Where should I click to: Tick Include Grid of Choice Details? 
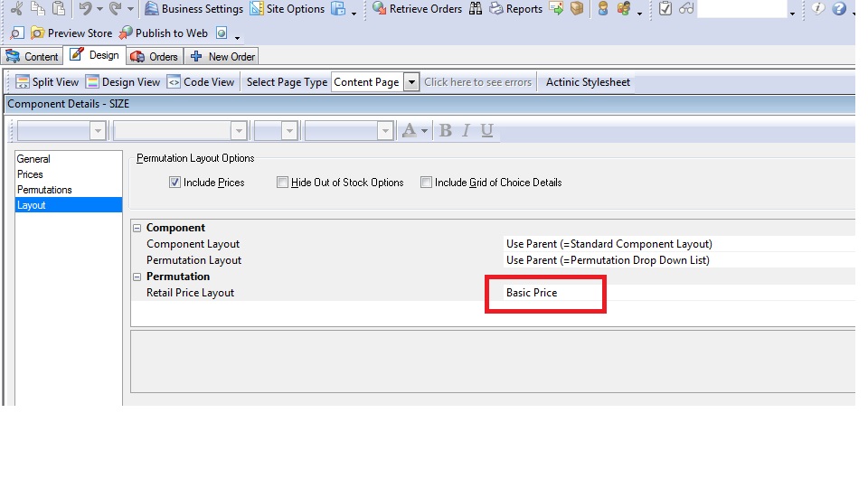(x=427, y=183)
